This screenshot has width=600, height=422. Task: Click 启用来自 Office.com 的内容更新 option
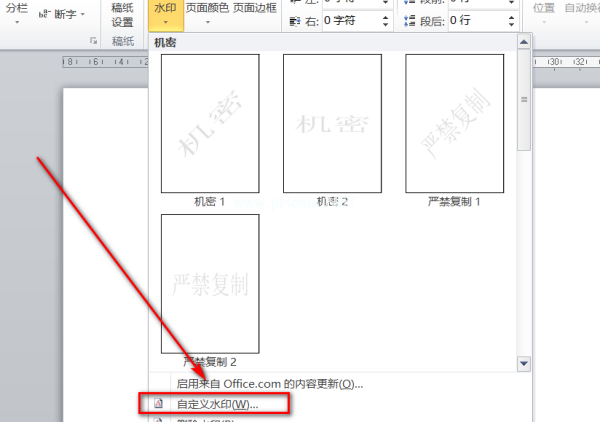point(269,383)
